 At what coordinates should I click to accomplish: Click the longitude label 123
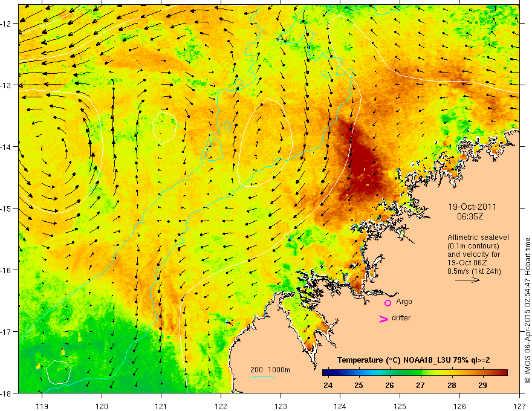pyautogui.click(x=281, y=406)
